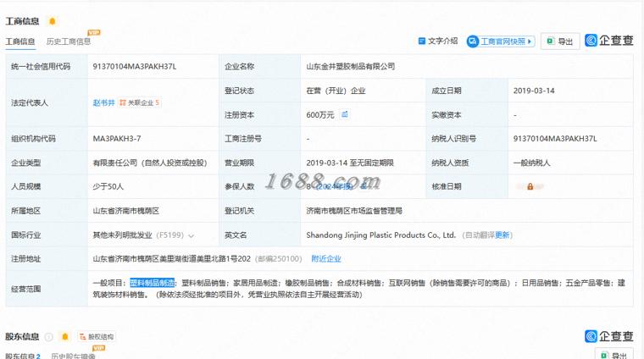This screenshot has height=359, width=644.
Task: Click the bell icon beside 工商信息 heading
Action: pos(53,21)
